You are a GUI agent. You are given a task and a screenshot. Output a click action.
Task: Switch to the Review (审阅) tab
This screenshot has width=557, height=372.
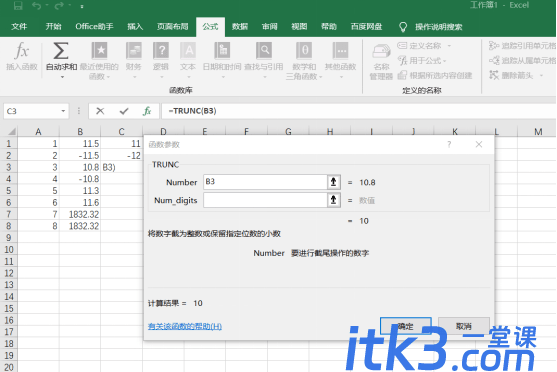(x=270, y=27)
